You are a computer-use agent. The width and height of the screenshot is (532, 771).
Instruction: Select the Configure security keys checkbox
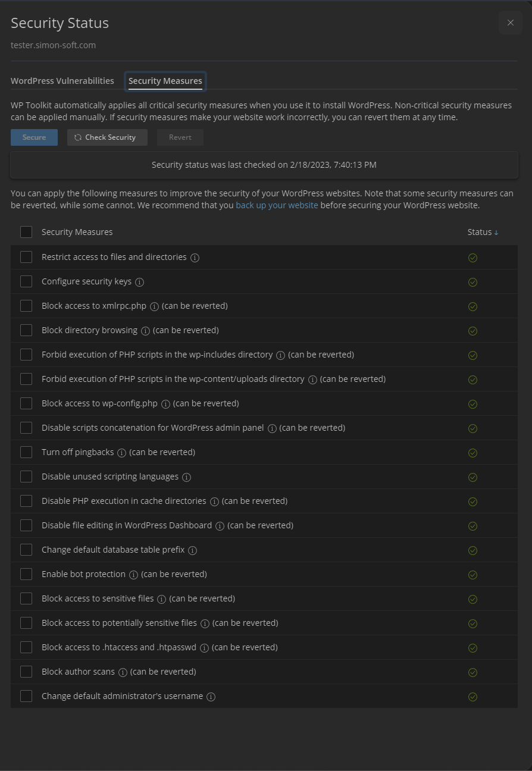pos(26,281)
